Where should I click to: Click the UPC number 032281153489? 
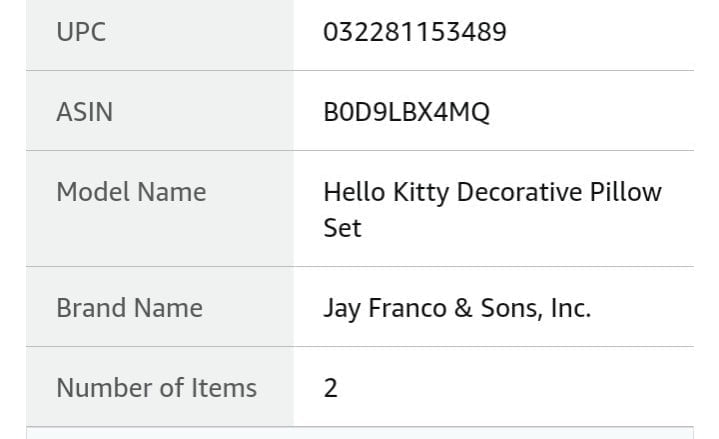(415, 32)
